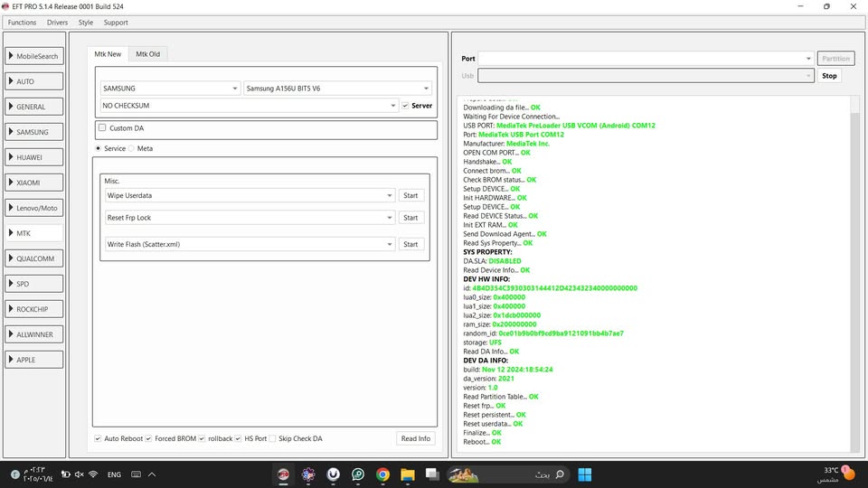Screen dimensions: 868x488
Task: Open the NO CHECKSUM dropdown
Action: click(x=250, y=105)
